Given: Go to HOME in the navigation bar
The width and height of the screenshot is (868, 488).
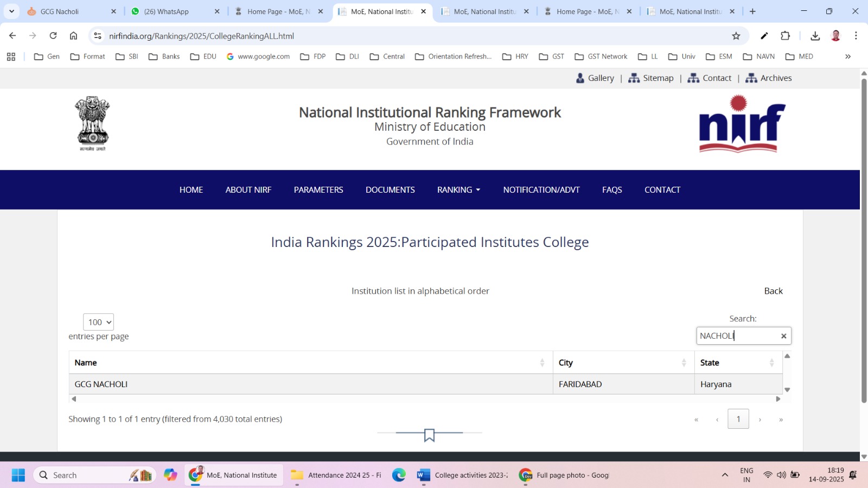Looking at the screenshot, I should (x=191, y=189).
